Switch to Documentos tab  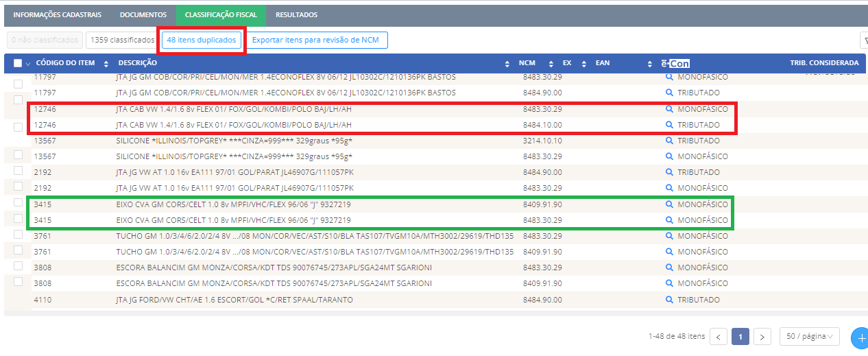pos(143,14)
